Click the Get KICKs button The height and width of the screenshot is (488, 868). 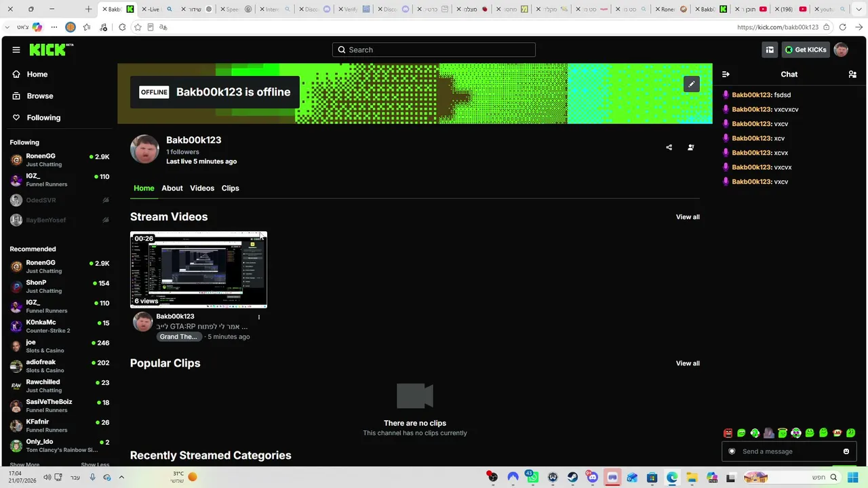(806, 49)
